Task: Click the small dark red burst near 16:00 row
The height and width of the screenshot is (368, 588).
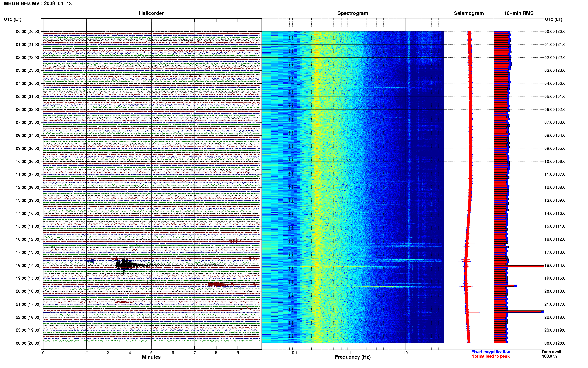Action: click(234, 242)
